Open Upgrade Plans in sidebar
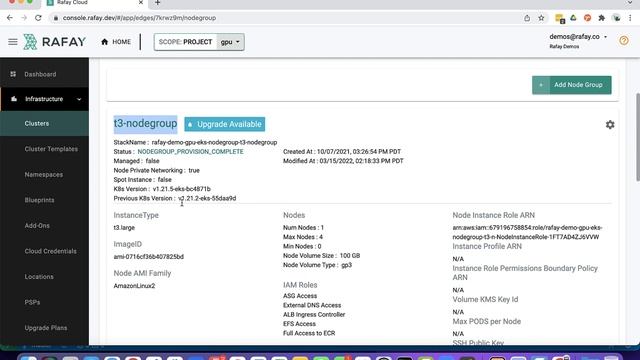 click(46, 328)
